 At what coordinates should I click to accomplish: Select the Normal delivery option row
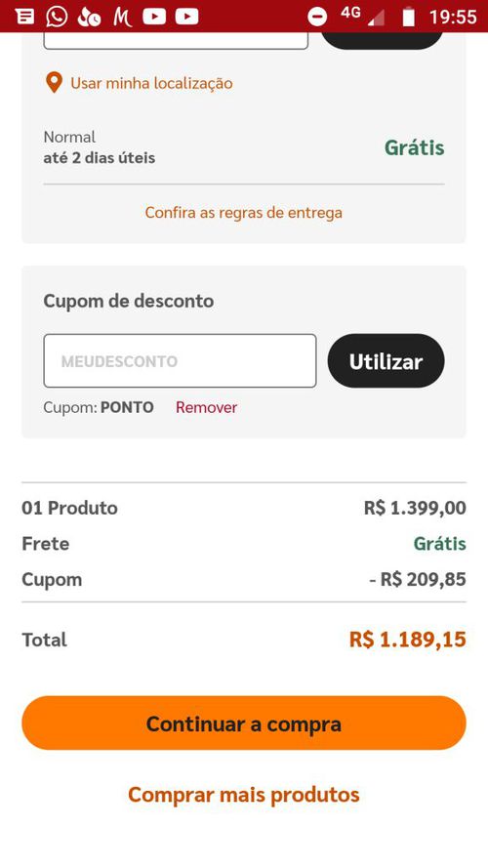244,147
